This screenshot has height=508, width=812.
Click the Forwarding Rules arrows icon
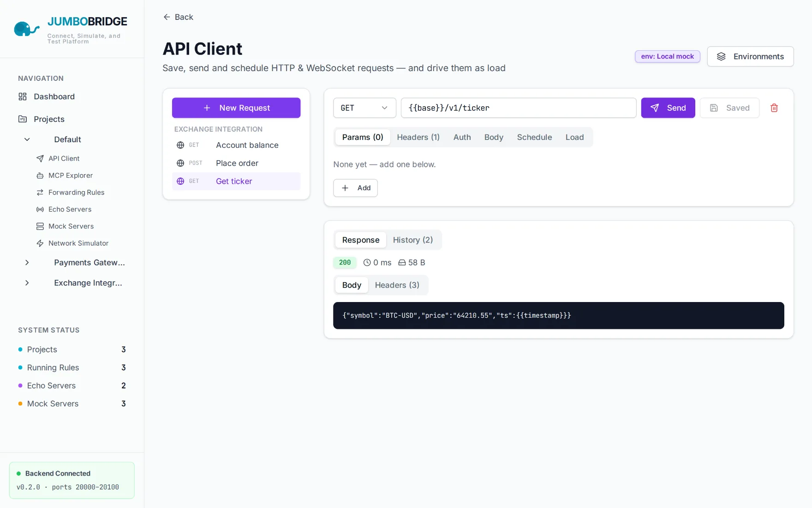pyautogui.click(x=40, y=193)
